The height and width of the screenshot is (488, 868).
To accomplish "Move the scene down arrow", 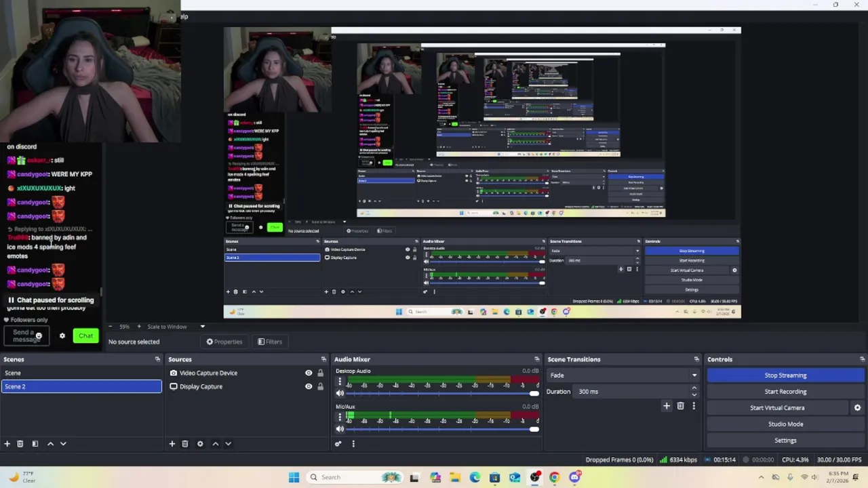I will click(63, 444).
